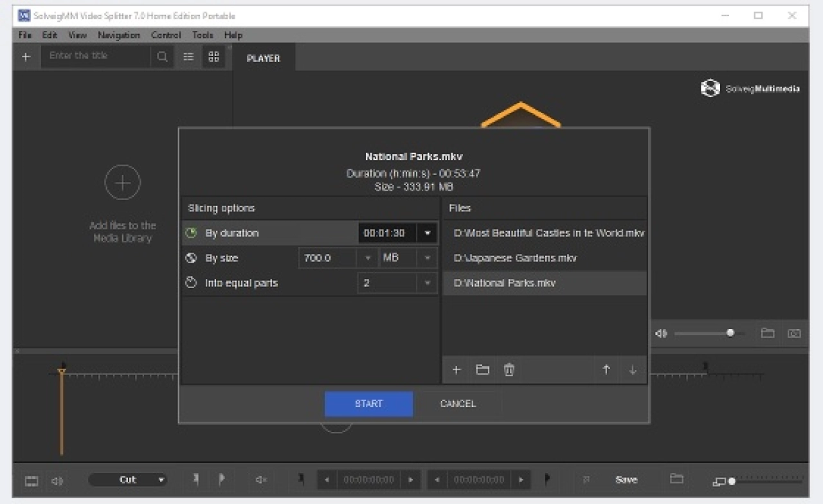Switch media library to list view
The width and height of the screenshot is (823, 504).
click(188, 57)
